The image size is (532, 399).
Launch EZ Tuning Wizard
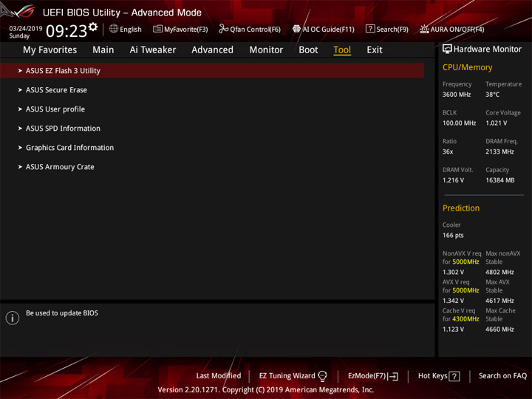click(287, 376)
